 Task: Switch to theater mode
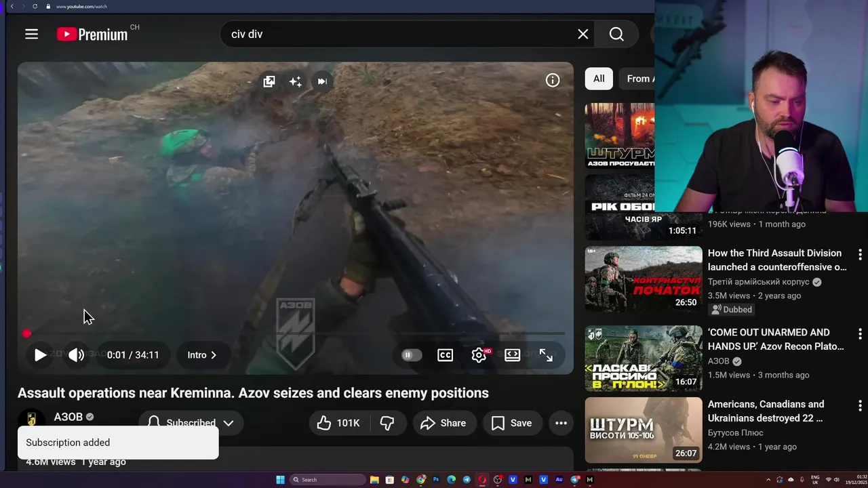point(512,355)
